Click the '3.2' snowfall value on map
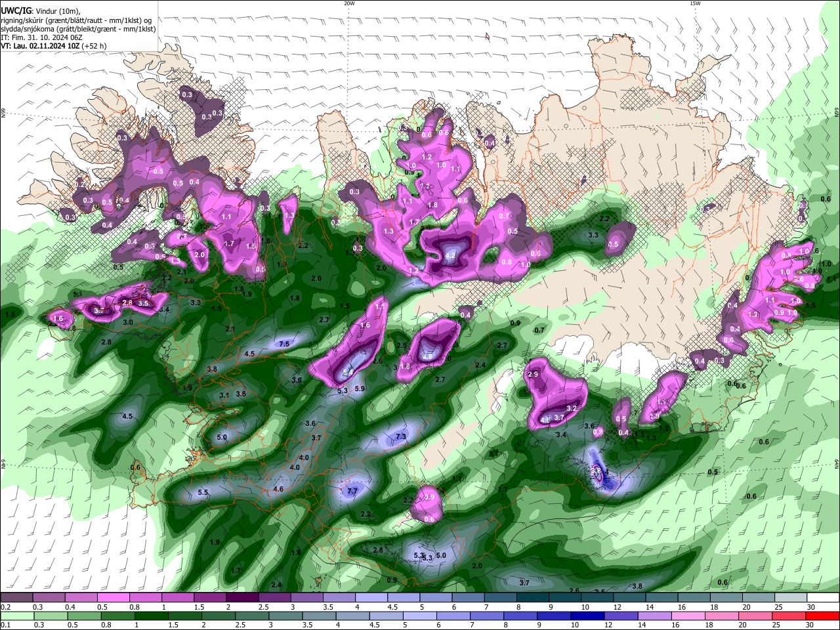Image resolution: width=840 pixels, height=630 pixels. pyautogui.click(x=571, y=408)
